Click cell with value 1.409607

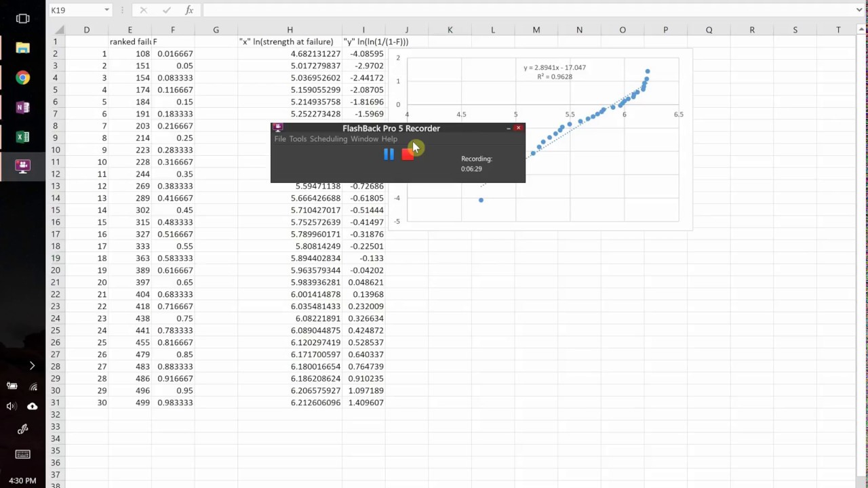tap(363, 403)
